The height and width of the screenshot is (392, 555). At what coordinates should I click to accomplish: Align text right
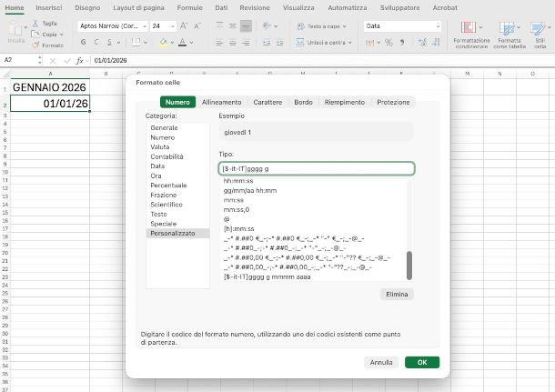coord(246,43)
